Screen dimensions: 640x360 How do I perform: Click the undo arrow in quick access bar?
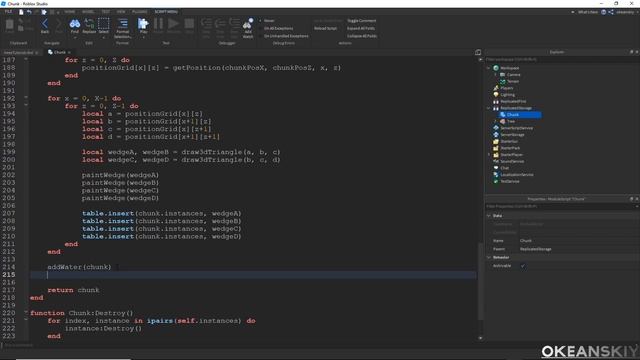(29, 12)
